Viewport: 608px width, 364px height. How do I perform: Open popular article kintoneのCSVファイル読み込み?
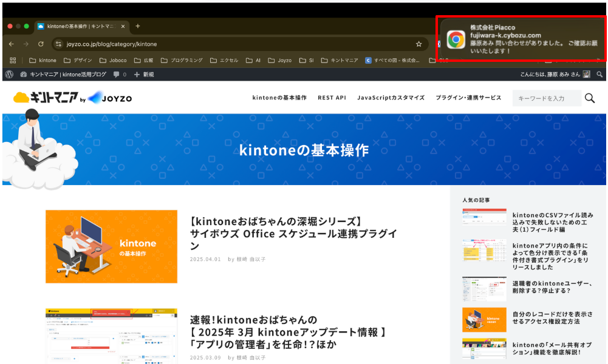(553, 222)
